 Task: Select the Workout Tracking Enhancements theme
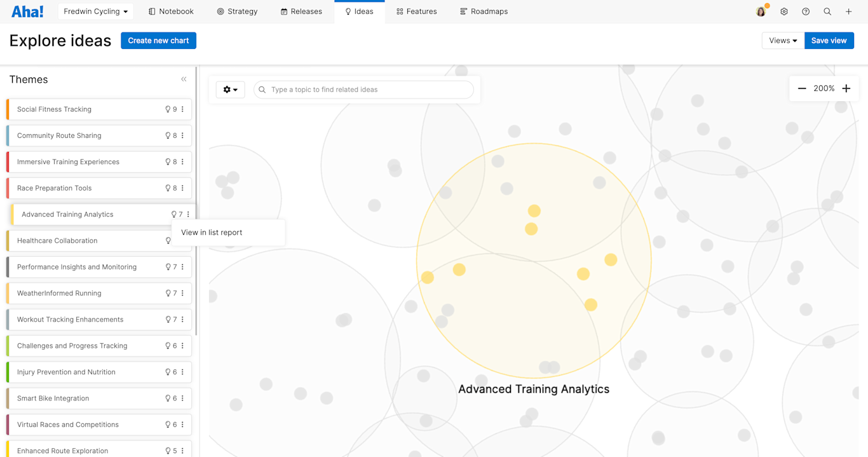tap(99, 320)
